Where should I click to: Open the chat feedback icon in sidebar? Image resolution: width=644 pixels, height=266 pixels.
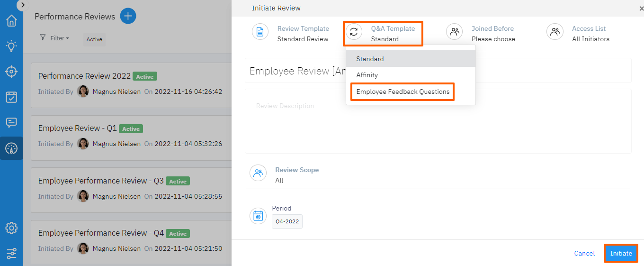tap(11, 123)
